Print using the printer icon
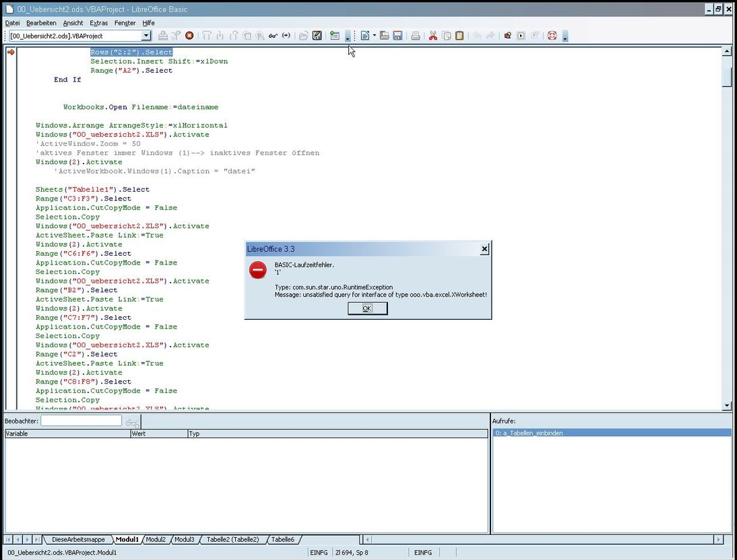 [416, 36]
